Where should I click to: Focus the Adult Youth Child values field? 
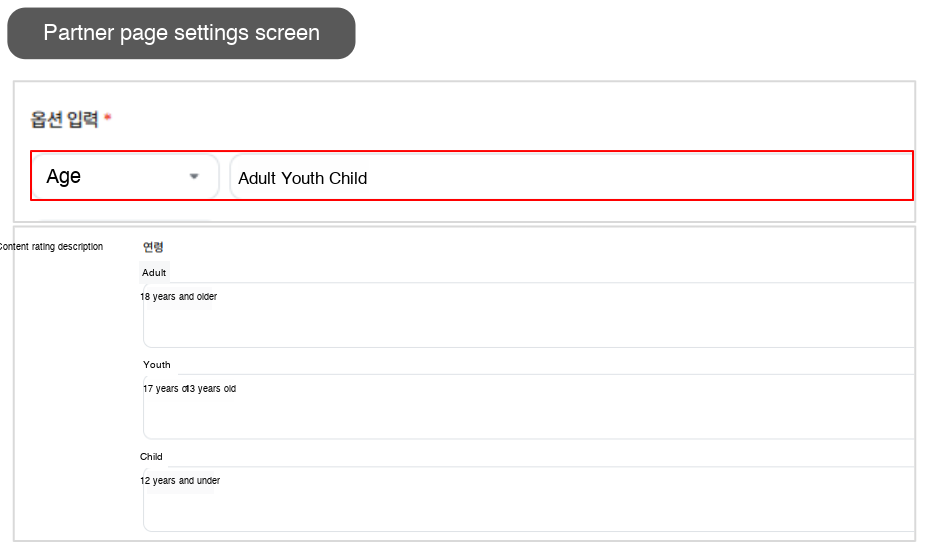[x=571, y=177]
